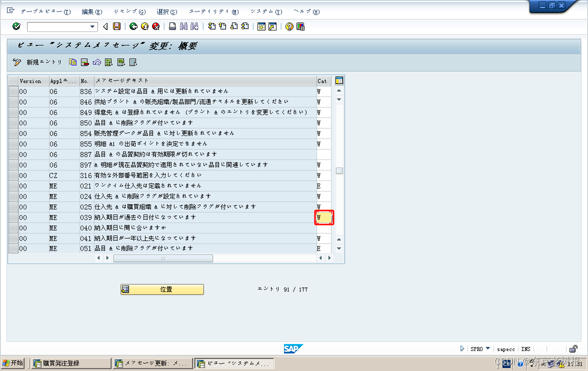Screen dimensions: 588x371
Task: Click the green Enter checkmark icon
Action: [15, 26]
